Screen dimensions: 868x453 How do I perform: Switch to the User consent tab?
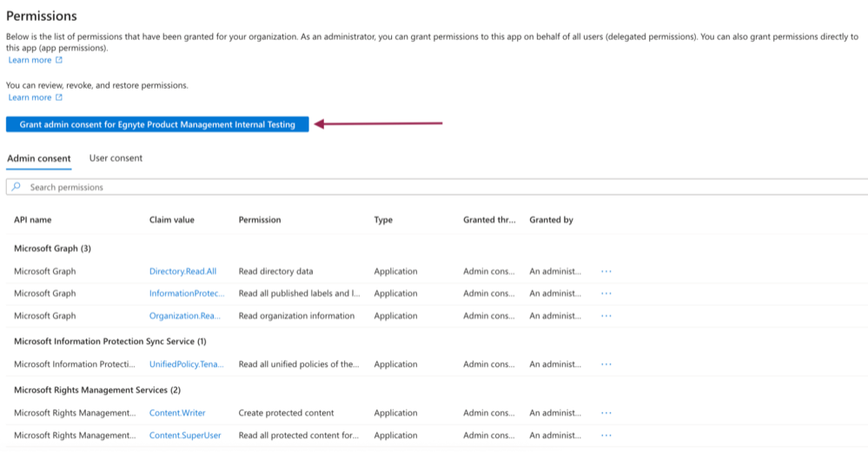(x=116, y=158)
